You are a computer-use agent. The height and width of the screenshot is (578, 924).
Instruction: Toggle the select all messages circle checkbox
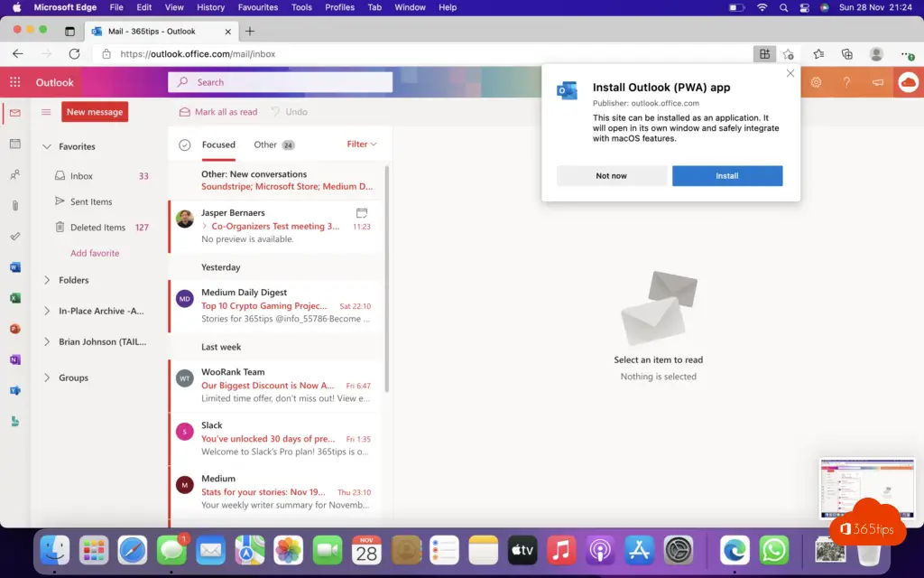click(x=185, y=144)
